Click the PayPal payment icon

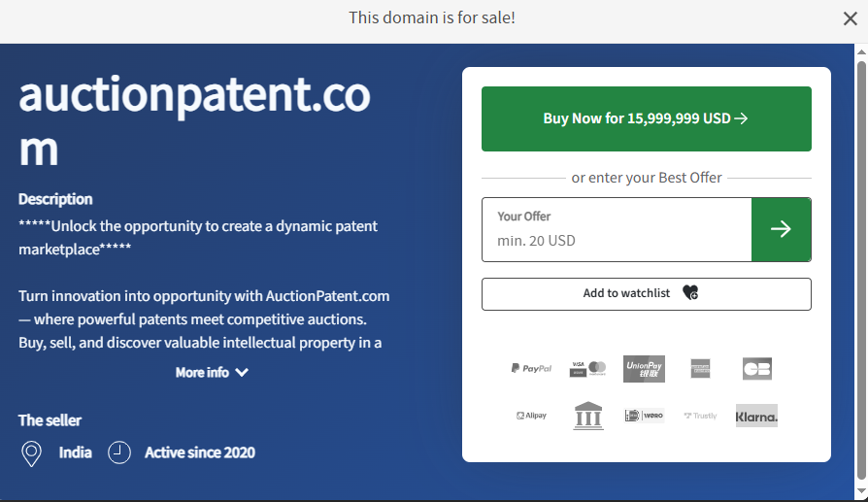pyautogui.click(x=531, y=369)
